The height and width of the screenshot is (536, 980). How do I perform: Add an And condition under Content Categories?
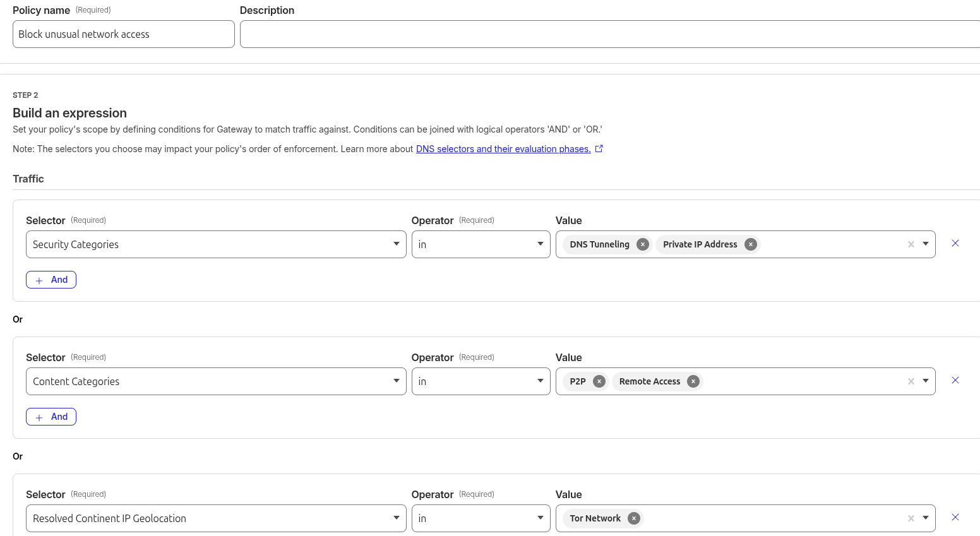(x=51, y=417)
